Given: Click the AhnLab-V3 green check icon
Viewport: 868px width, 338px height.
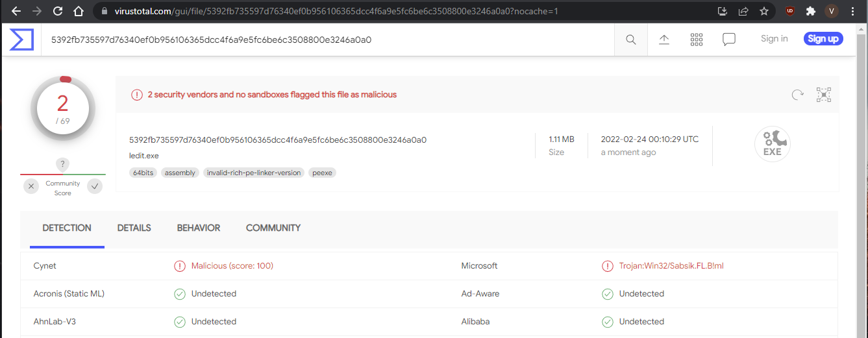Looking at the screenshot, I should pyautogui.click(x=180, y=322).
